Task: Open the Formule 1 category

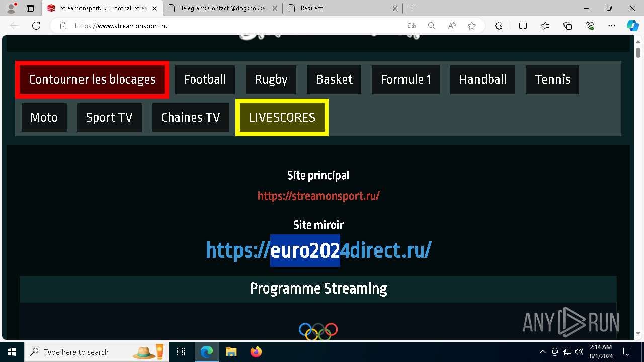Action: click(x=406, y=79)
